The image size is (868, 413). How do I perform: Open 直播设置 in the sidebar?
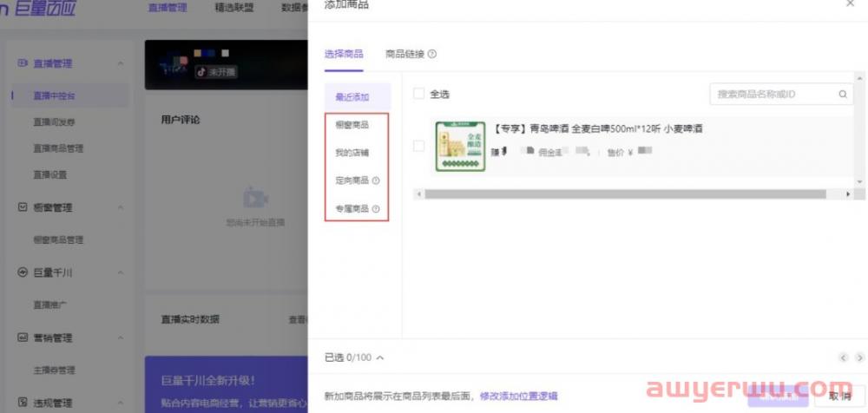49,174
